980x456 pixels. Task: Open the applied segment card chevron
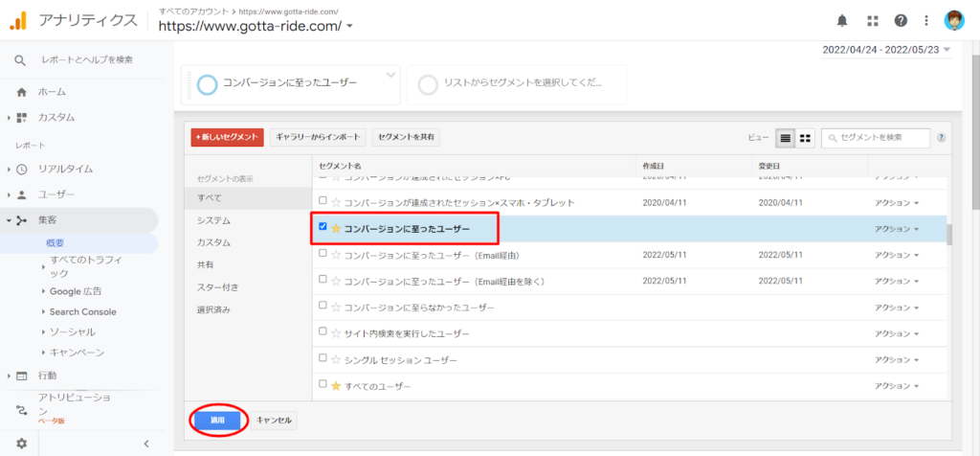pyautogui.click(x=391, y=75)
